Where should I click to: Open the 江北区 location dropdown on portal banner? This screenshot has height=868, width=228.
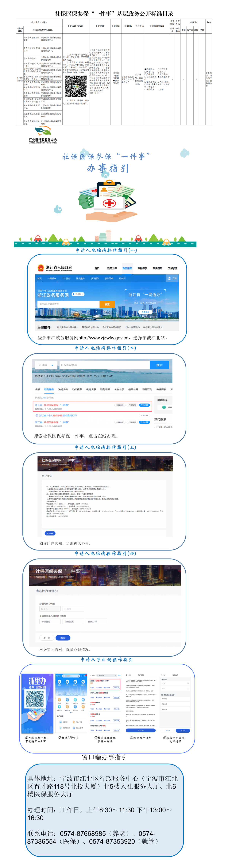tap(78, 294)
